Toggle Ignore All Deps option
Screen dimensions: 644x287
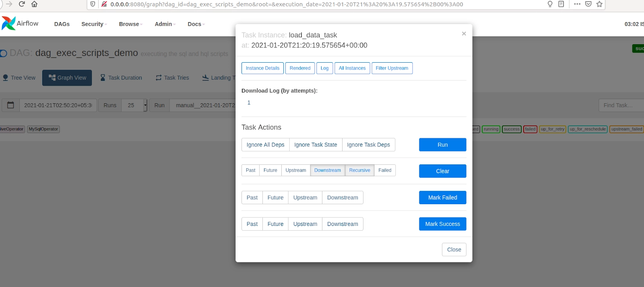(265, 145)
